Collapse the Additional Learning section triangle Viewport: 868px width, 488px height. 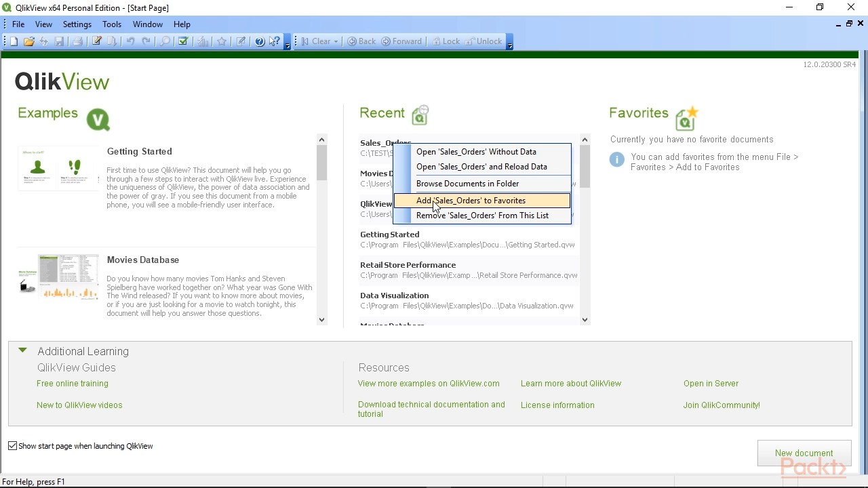(x=22, y=350)
